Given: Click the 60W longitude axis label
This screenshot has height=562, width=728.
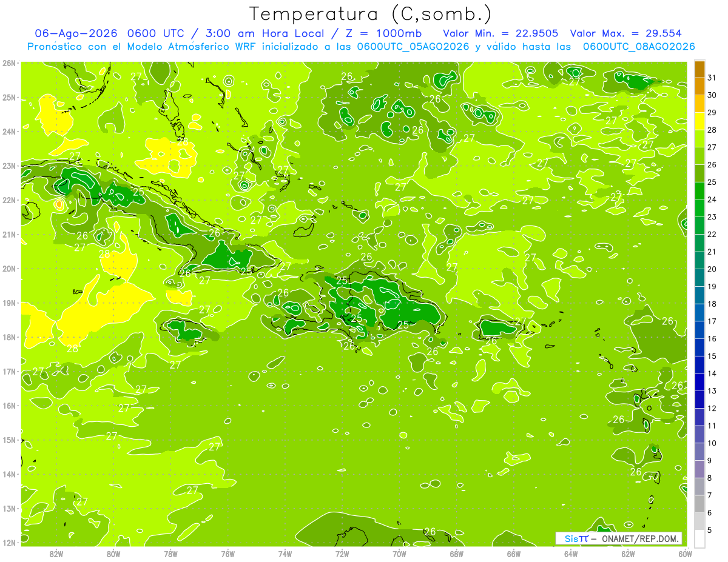Looking at the screenshot, I should click(685, 554).
